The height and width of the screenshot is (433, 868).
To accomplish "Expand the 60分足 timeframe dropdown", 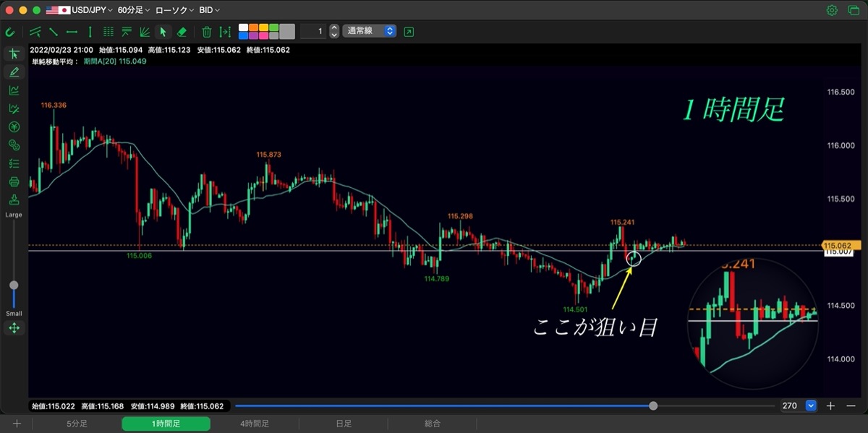I will point(134,10).
